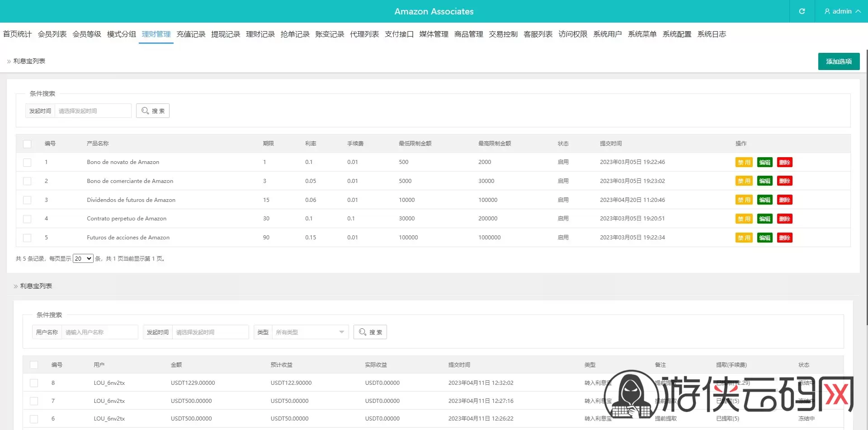Edit product Futuros de acciones de Amazon
This screenshot has height=430, width=868.
click(765, 238)
